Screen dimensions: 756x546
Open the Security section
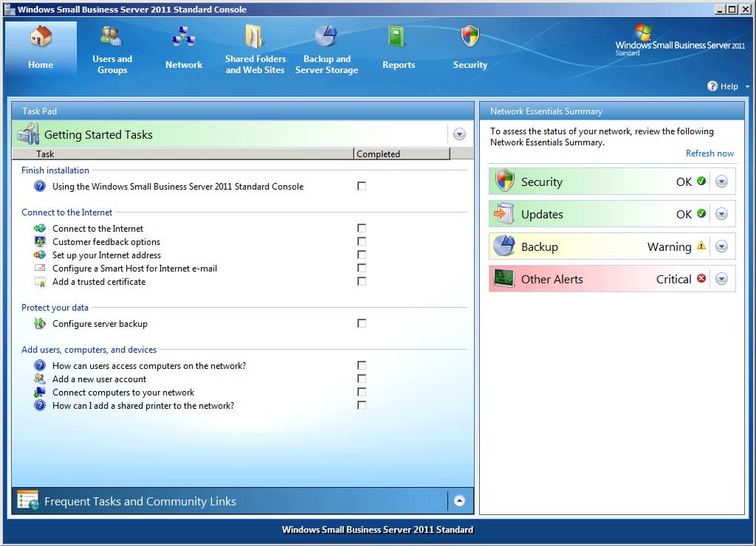click(470, 46)
